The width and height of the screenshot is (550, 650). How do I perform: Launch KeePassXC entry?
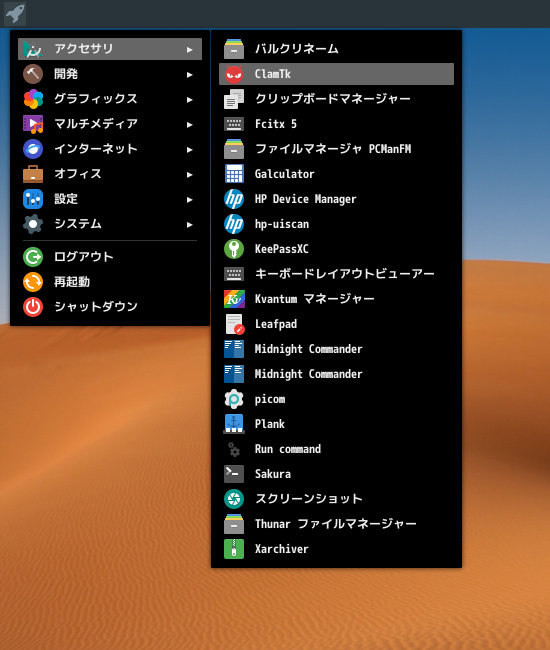(x=336, y=249)
